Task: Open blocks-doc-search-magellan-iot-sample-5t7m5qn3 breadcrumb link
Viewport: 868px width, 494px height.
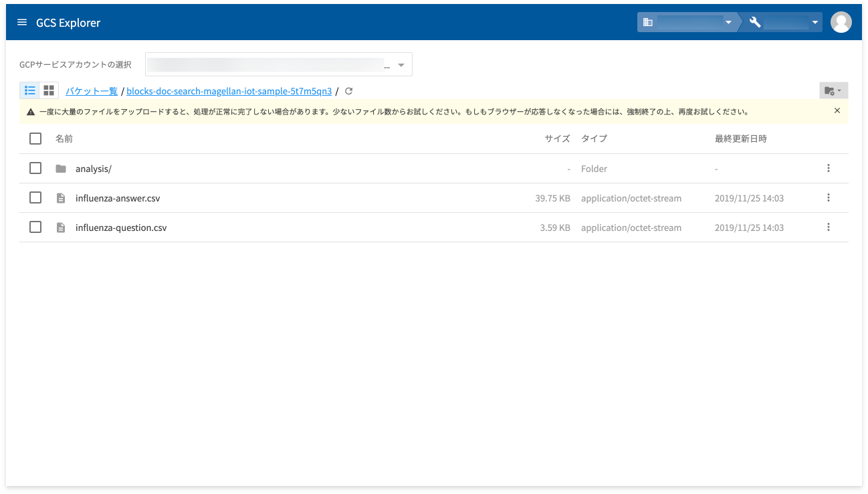Action: click(x=229, y=91)
